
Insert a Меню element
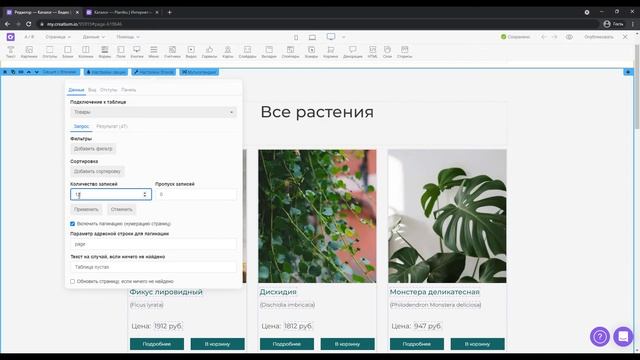(x=153, y=52)
